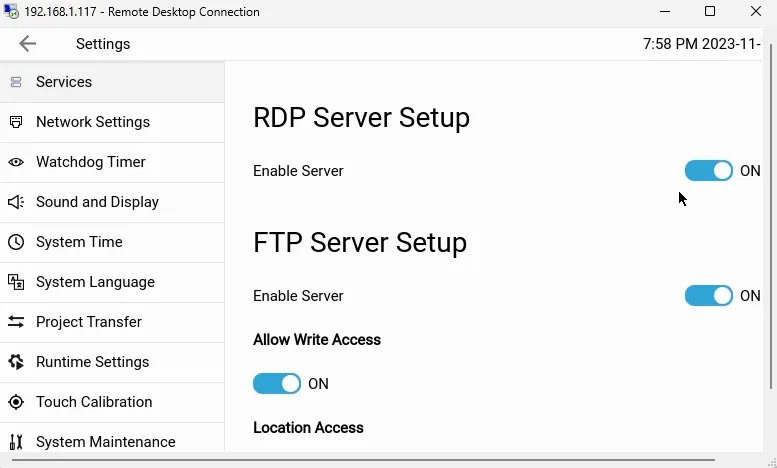Maximize the Remote Desktop Connection window

(710, 12)
